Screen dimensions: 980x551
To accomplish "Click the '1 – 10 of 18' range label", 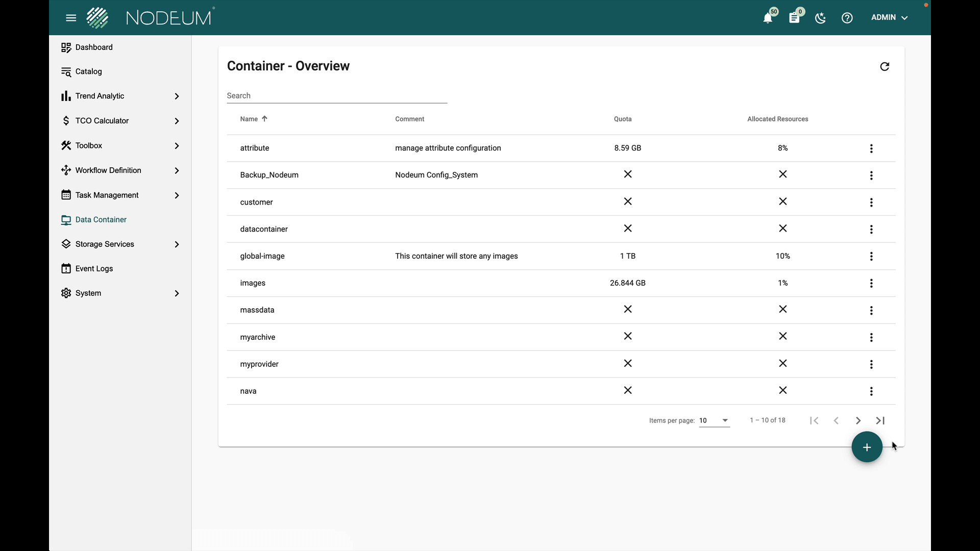I will click(x=767, y=420).
